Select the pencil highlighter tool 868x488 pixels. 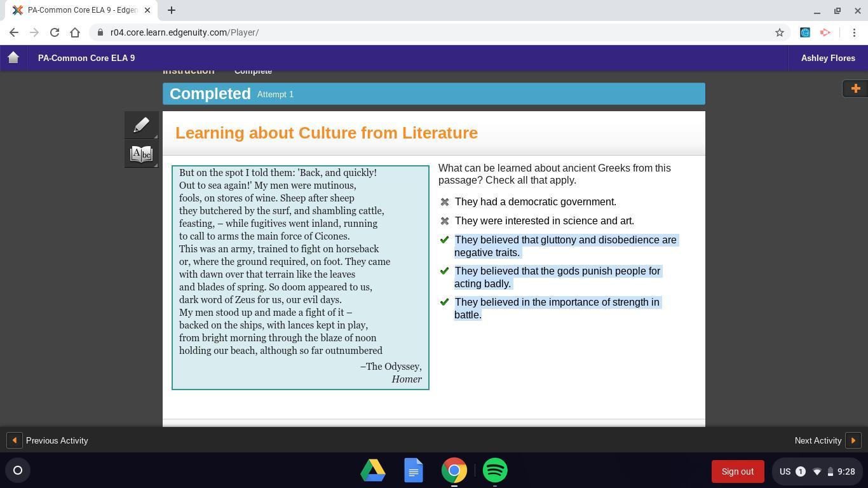(x=142, y=125)
